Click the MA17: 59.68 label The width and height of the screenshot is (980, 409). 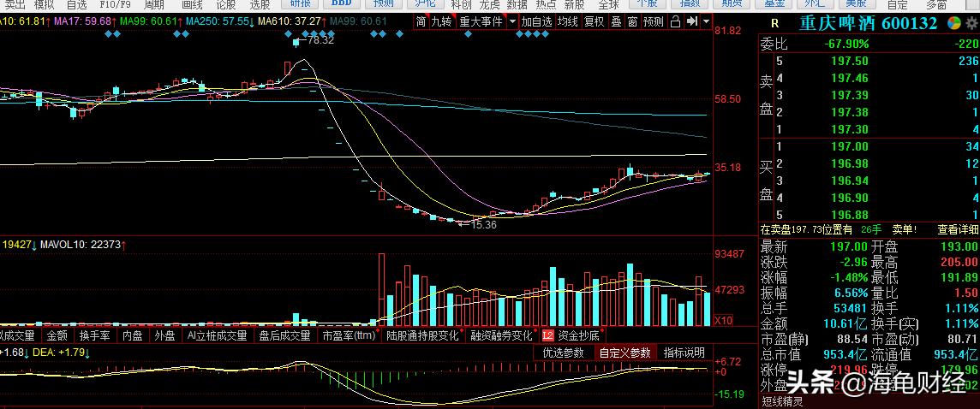pos(87,21)
